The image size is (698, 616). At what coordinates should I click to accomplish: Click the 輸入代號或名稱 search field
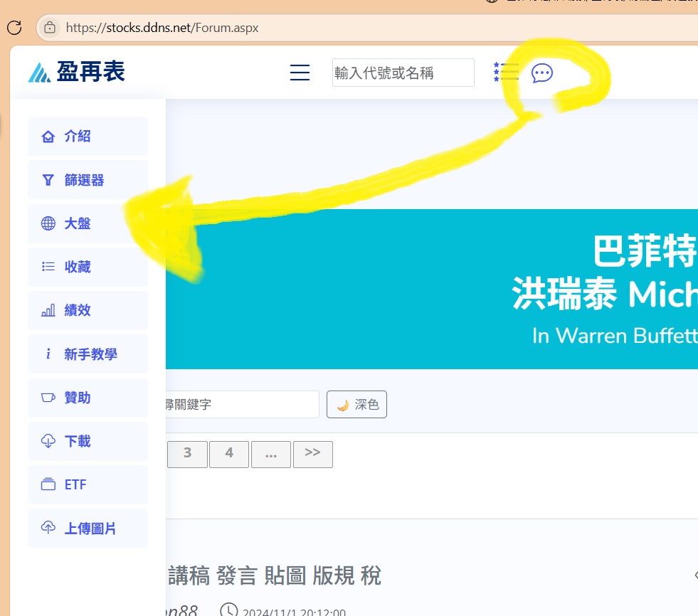pos(403,73)
